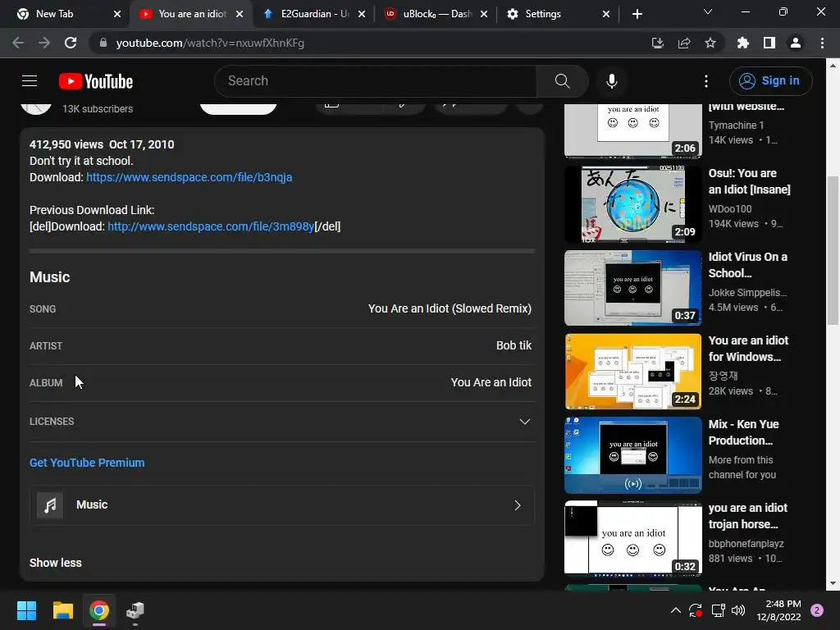Image resolution: width=840 pixels, height=630 pixels.
Task: Open File Explorer from taskbar
Action: [x=62, y=610]
